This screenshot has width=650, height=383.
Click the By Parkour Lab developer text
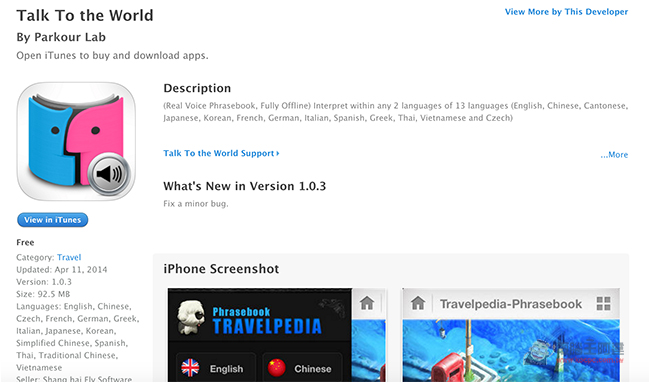tap(61, 37)
